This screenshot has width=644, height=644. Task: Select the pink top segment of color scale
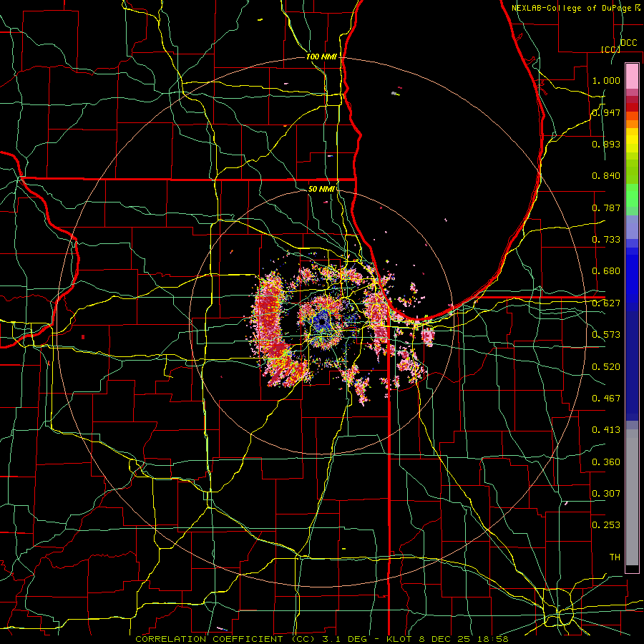[632, 76]
